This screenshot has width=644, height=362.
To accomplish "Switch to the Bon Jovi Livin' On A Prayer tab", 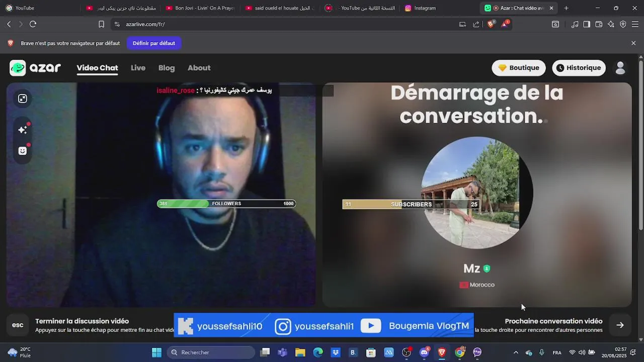I will click(200, 8).
